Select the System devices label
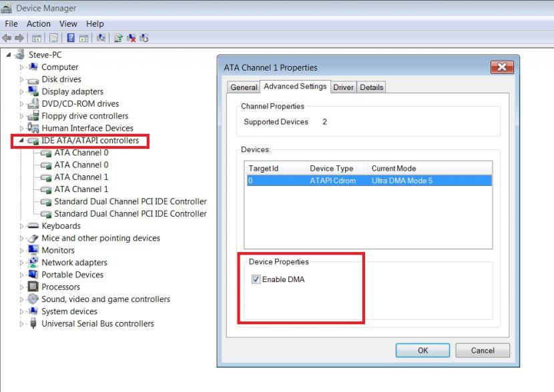 [x=69, y=311]
